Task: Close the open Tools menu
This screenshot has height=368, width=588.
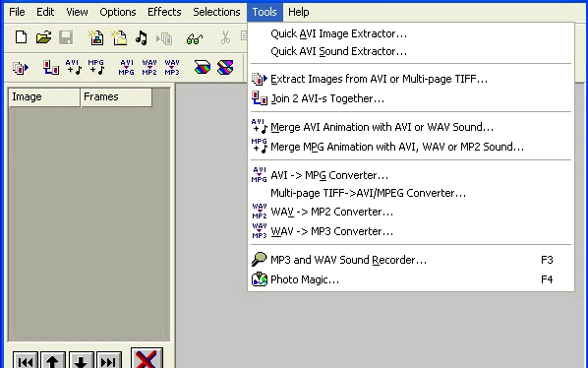Action: [265, 12]
